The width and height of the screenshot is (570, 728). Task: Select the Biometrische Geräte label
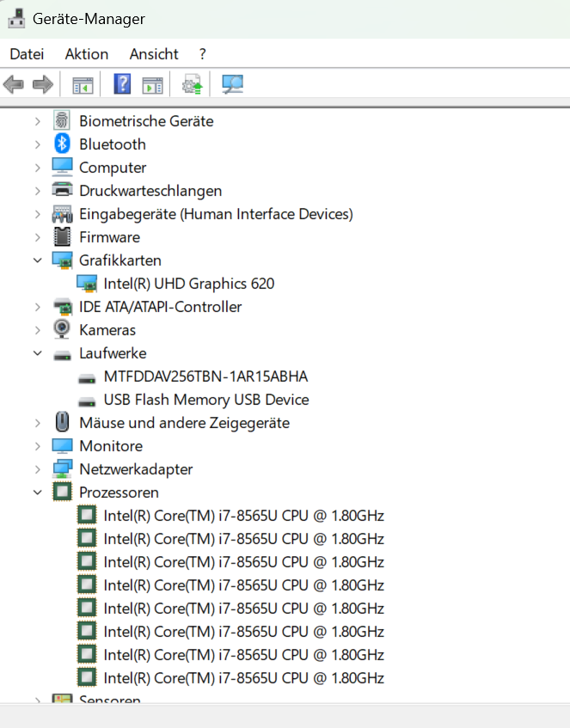[x=146, y=121]
